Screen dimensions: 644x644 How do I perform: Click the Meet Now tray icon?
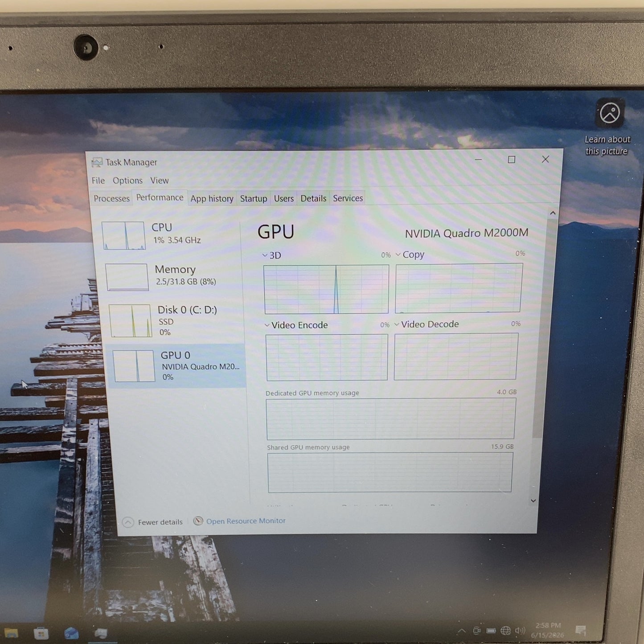(476, 631)
